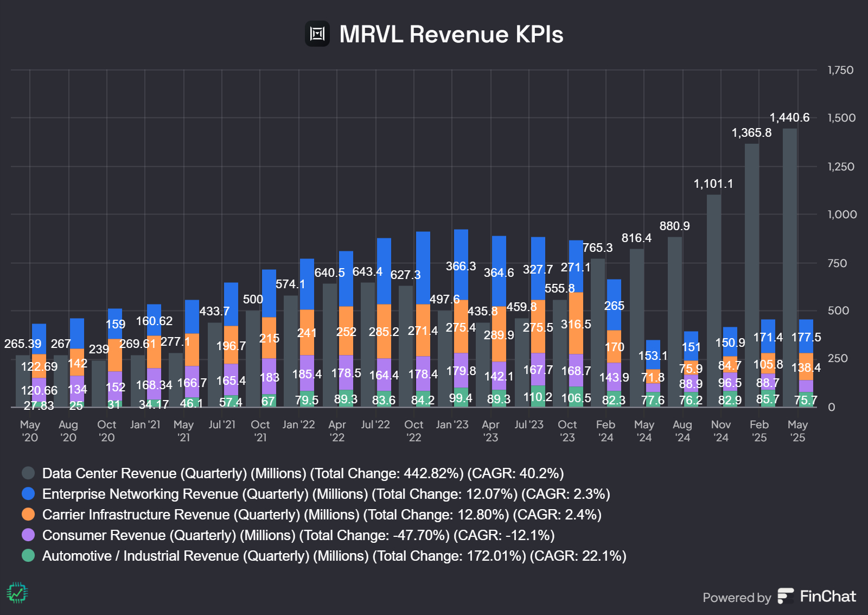The width and height of the screenshot is (868, 615).
Task: Click the 750 y-axis tick label
Action: pyautogui.click(x=837, y=263)
